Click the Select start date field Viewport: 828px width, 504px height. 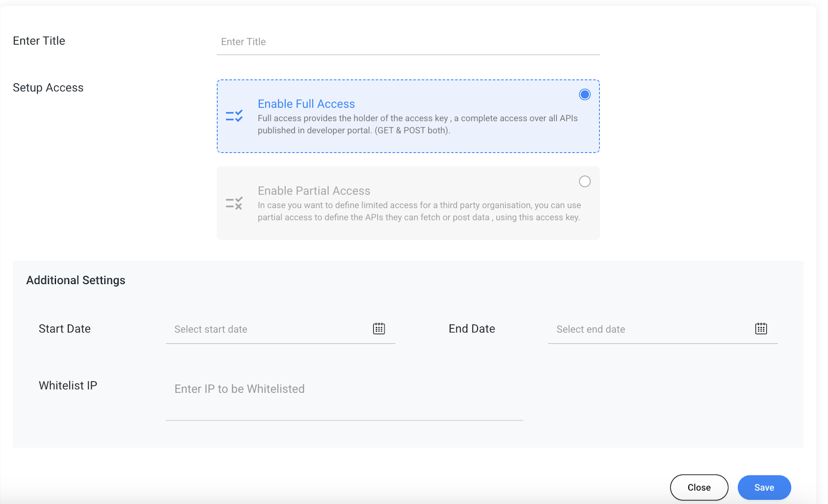[269, 330]
